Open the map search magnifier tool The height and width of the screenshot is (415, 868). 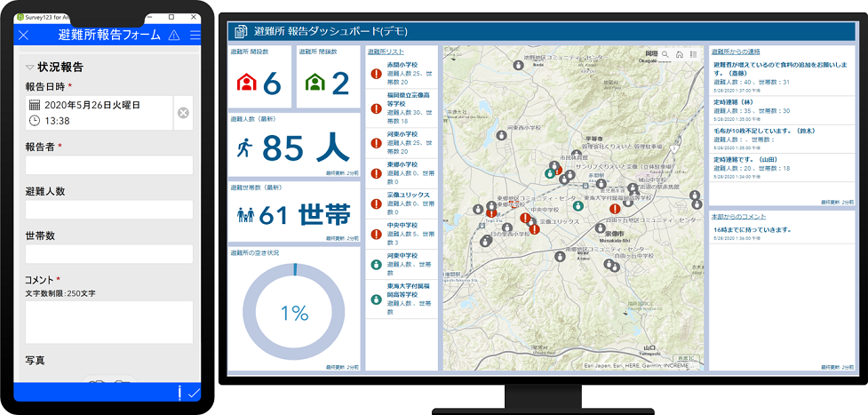[x=665, y=54]
